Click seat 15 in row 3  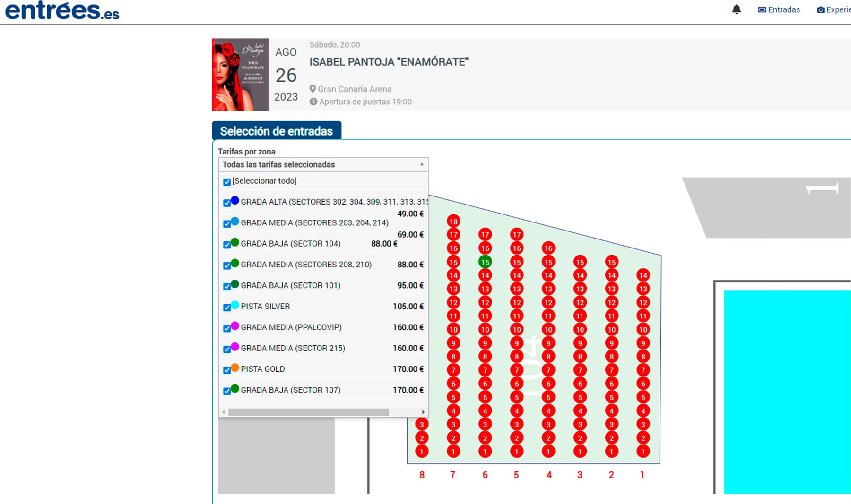(580, 262)
